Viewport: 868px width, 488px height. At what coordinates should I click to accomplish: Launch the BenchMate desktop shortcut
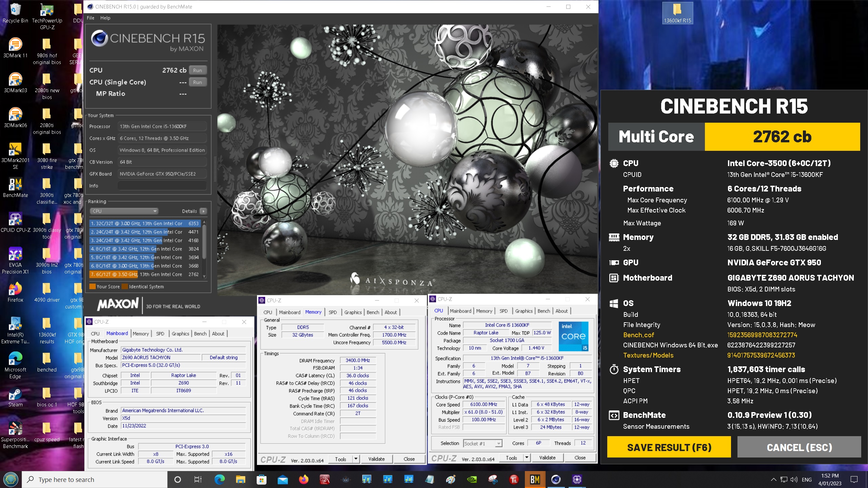pos(15,188)
